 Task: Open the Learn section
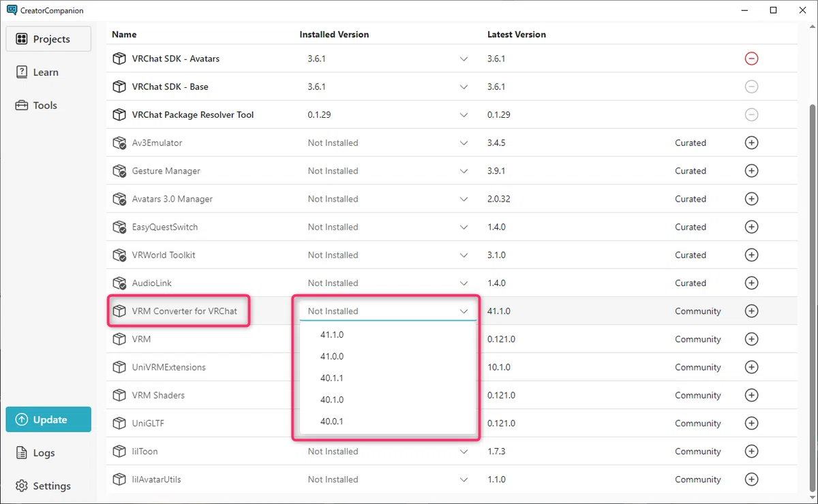click(48, 72)
